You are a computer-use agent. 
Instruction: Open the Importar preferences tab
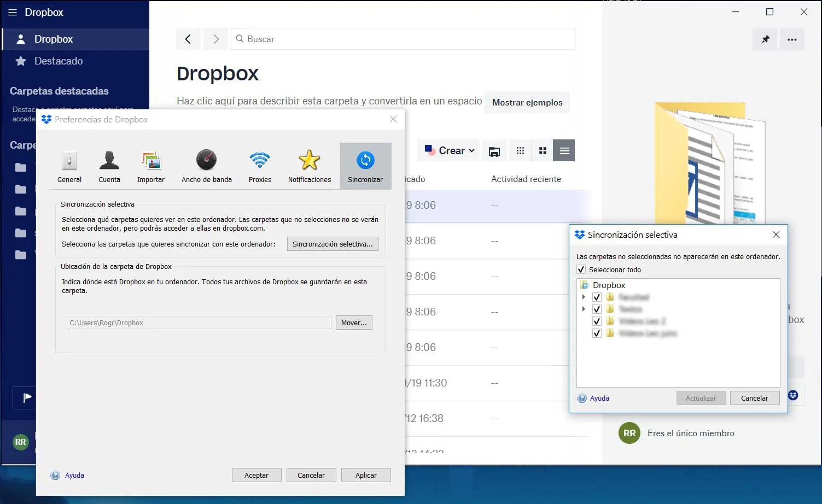tap(151, 166)
